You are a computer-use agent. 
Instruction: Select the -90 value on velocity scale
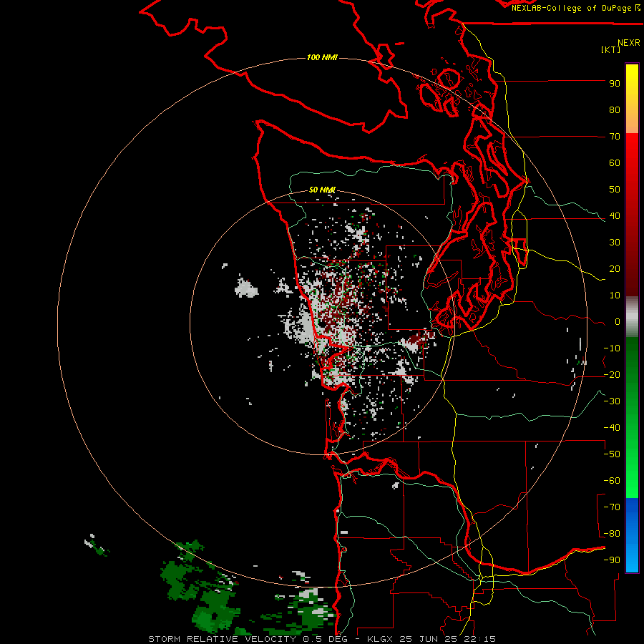click(x=612, y=560)
